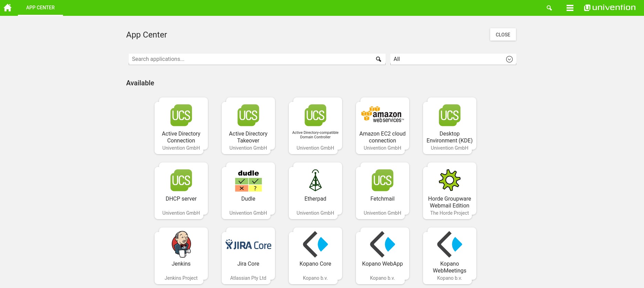Image resolution: width=644 pixels, height=288 pixels.
Task: Open Desktop Environment (KDE) app icon
Action: coord(450,115)
